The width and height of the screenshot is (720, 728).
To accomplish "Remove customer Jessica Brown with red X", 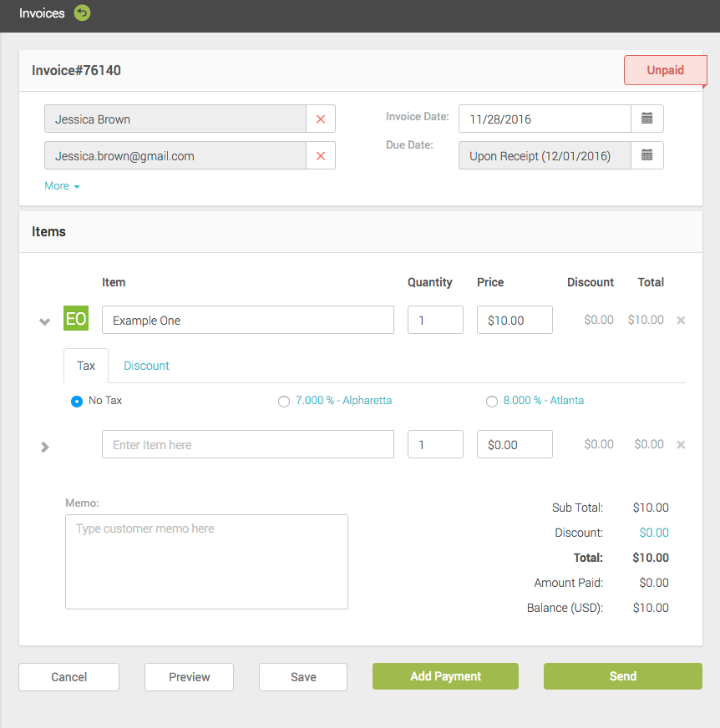I will [321, 119].
